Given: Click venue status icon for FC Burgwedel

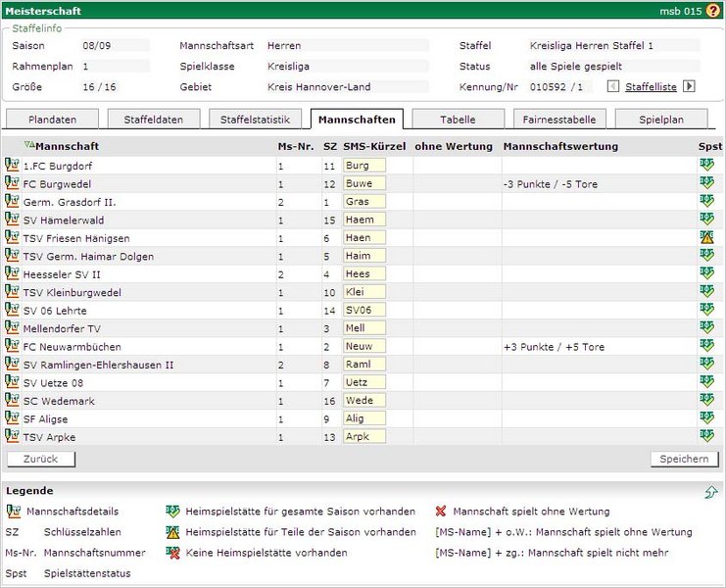Looking at the screenshot, I should tap(706, 183).
